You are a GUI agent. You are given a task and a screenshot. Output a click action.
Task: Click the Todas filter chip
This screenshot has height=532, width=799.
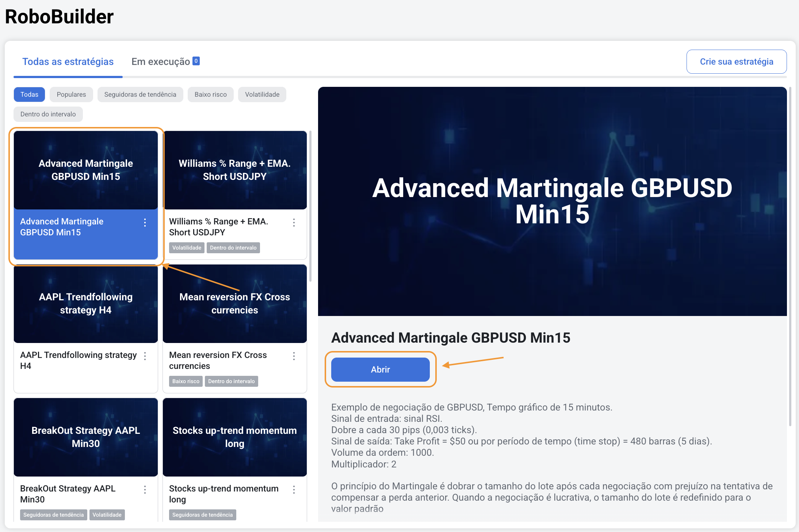[x=29, y=95]
